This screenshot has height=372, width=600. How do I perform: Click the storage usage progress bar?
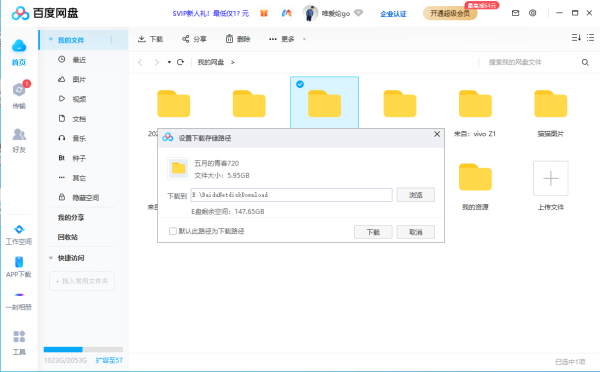pyautogui.click(x=83, y=349)
